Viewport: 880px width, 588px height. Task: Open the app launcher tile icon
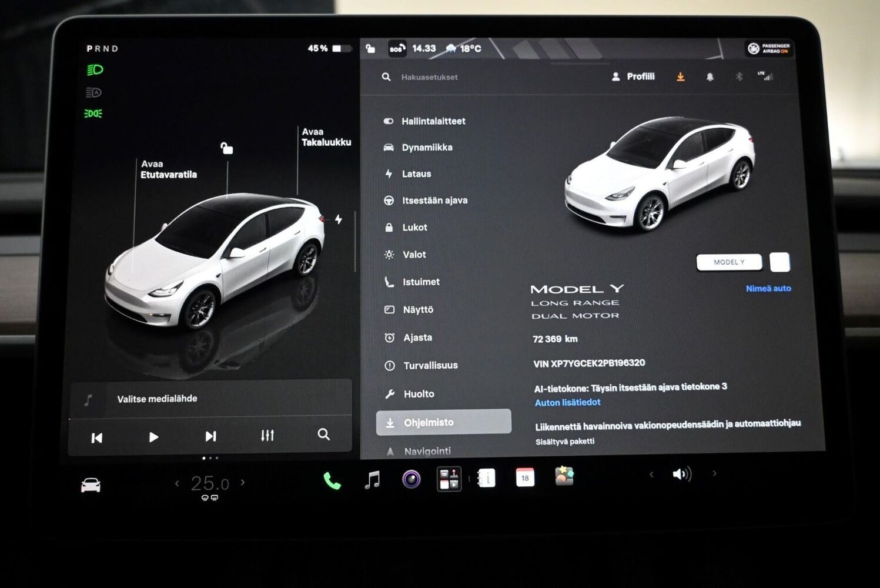(449, 479)
